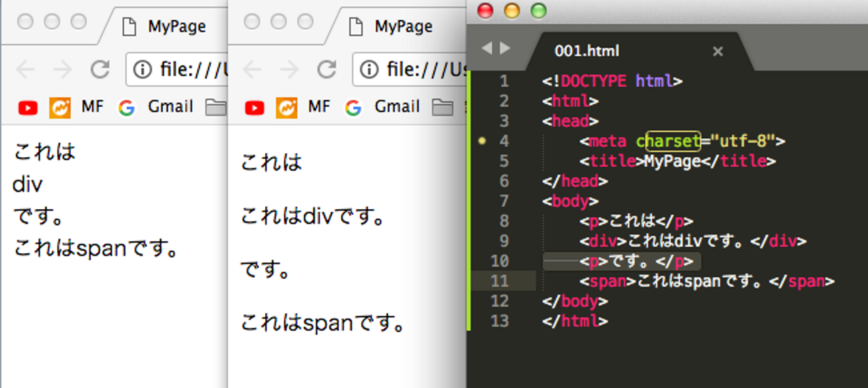Go forward in the middle browser window
Screen dimensions: 868x388
pyautogui.click(x=289, y=69)
